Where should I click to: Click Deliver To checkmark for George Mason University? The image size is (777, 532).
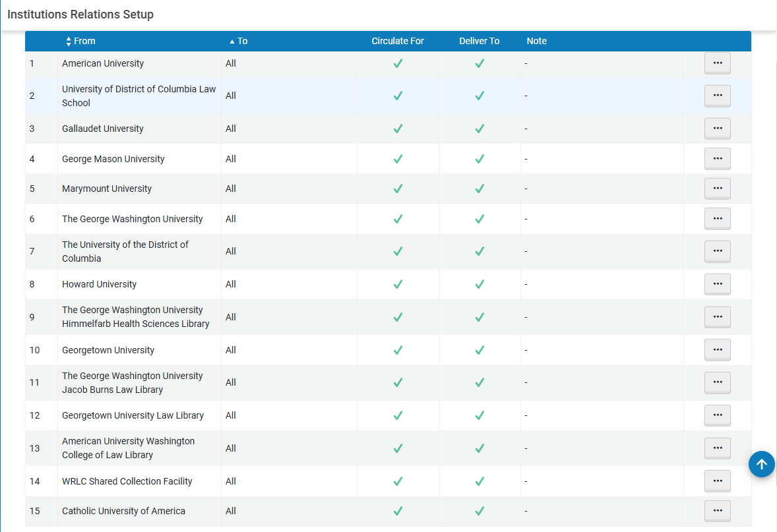480,159
